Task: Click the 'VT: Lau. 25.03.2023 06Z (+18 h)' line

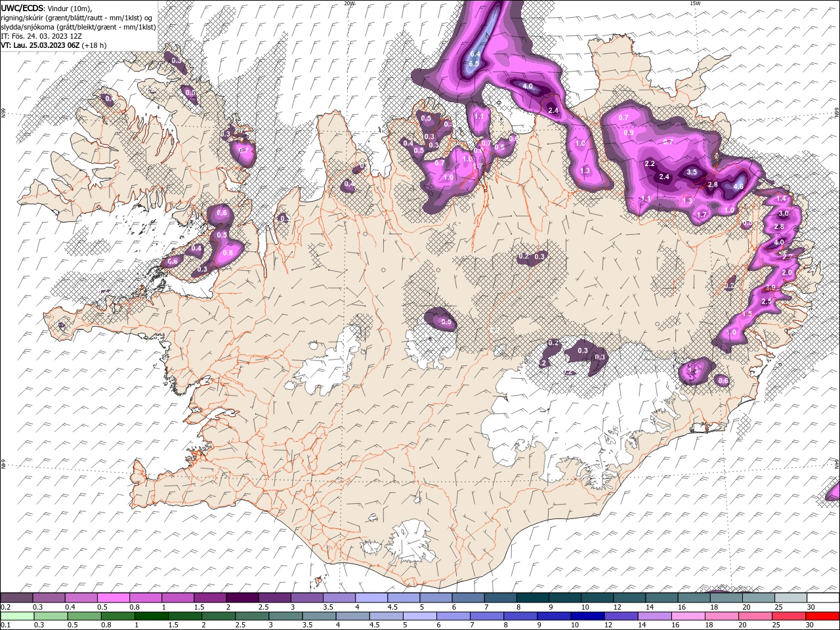Action: [54, 45]
